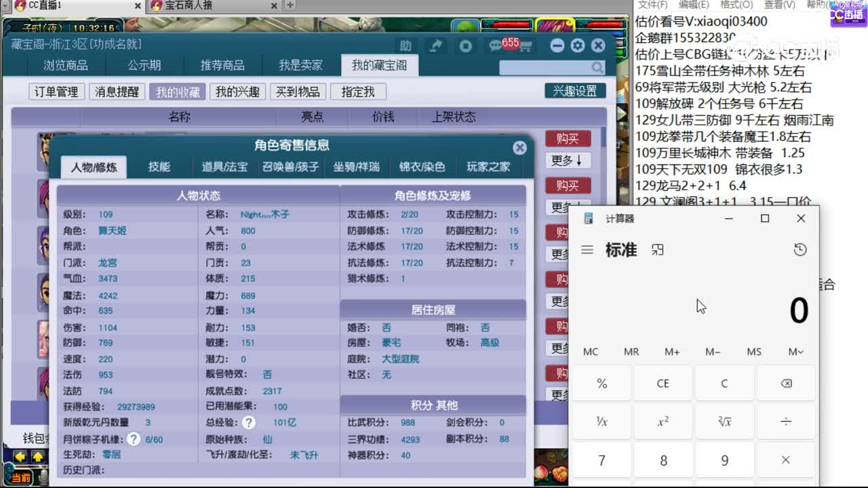Select the 人物/修炼 tab

tap(94, 167)
